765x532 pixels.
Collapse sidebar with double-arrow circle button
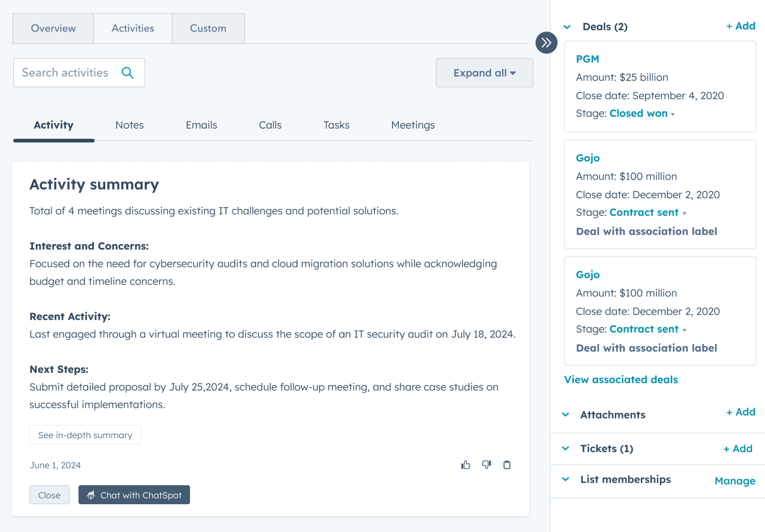(x=546, y=43)
